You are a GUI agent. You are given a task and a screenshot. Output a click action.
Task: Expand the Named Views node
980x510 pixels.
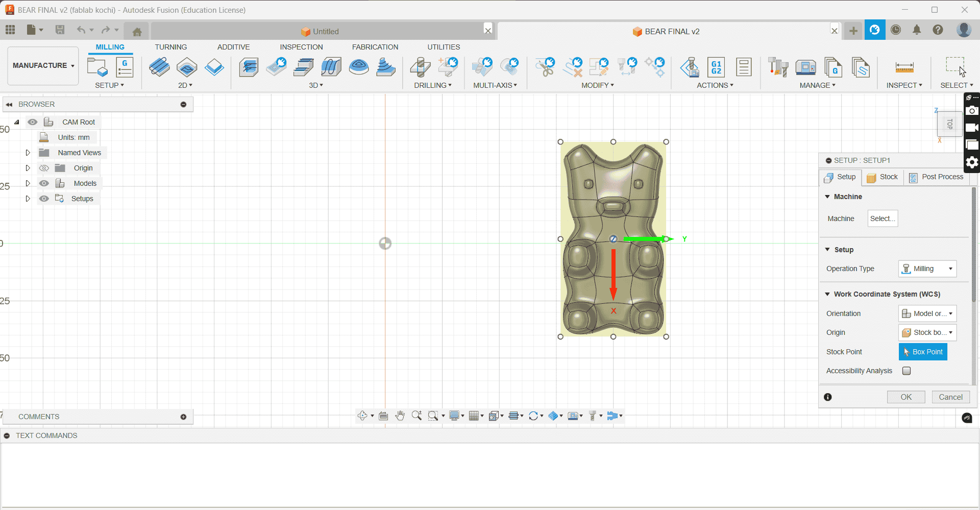28,153
